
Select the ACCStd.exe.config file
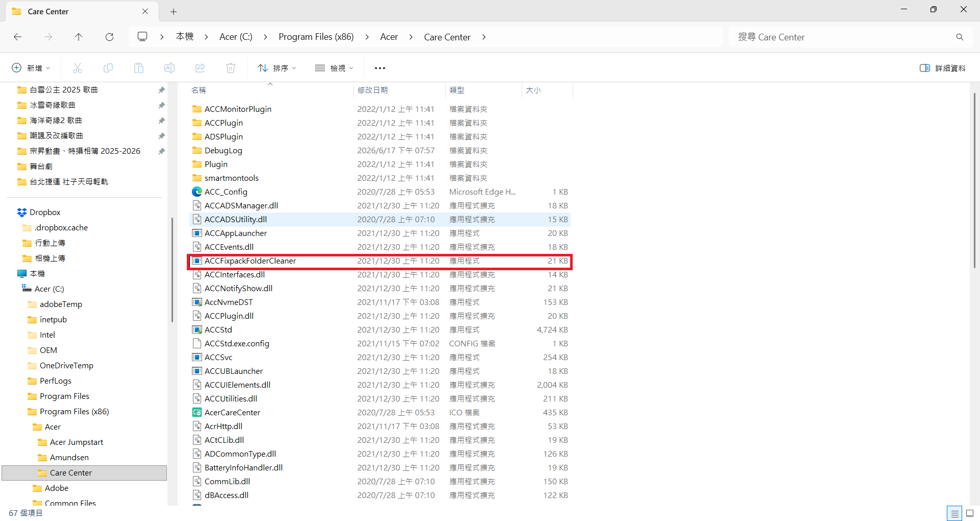click(x=380, y=344)
